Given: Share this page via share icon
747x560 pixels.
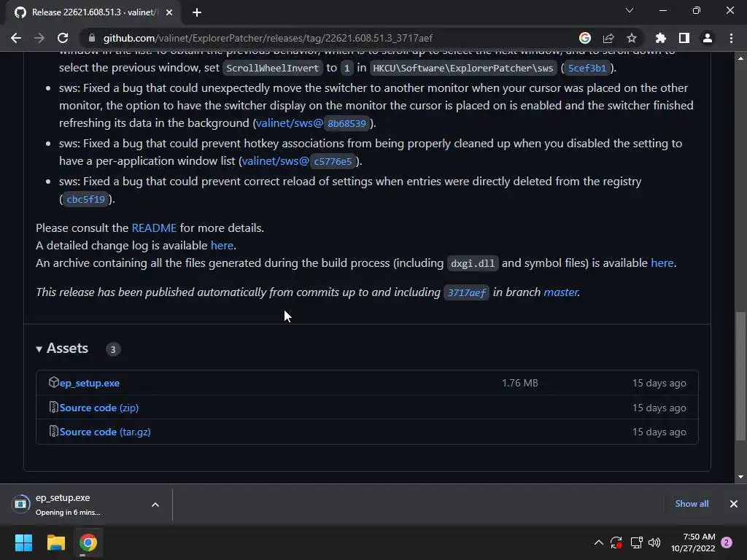Looking at the screenshot, I should pyautogui.click(x=608, y=38).
